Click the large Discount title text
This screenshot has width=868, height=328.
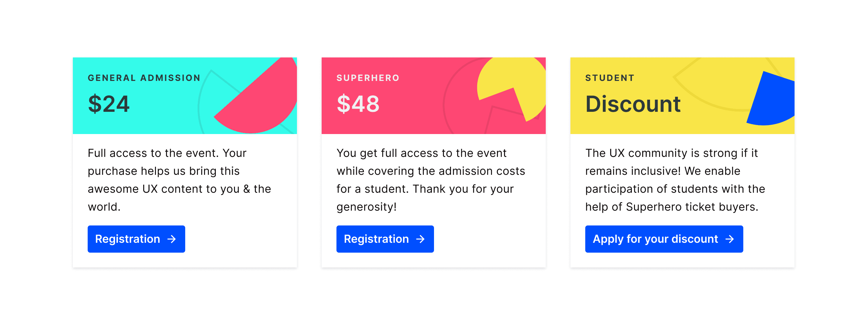[x=633, y=104]
